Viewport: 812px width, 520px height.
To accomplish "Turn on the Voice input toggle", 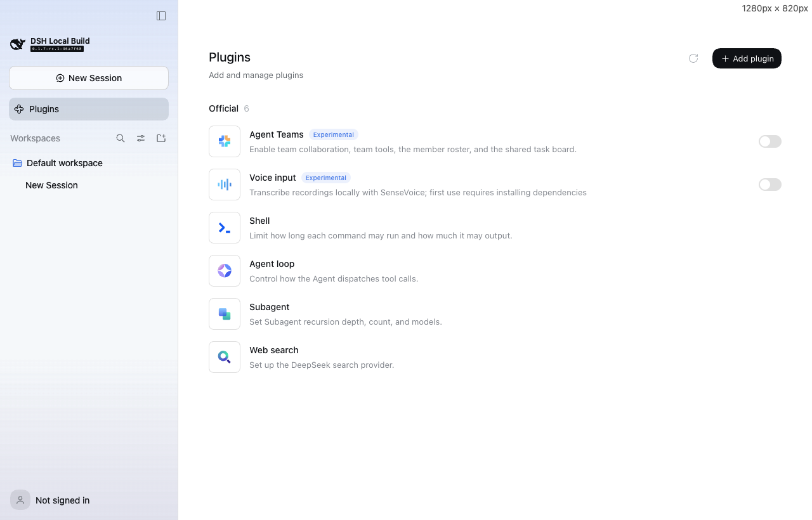I will [x=770, y=185].
